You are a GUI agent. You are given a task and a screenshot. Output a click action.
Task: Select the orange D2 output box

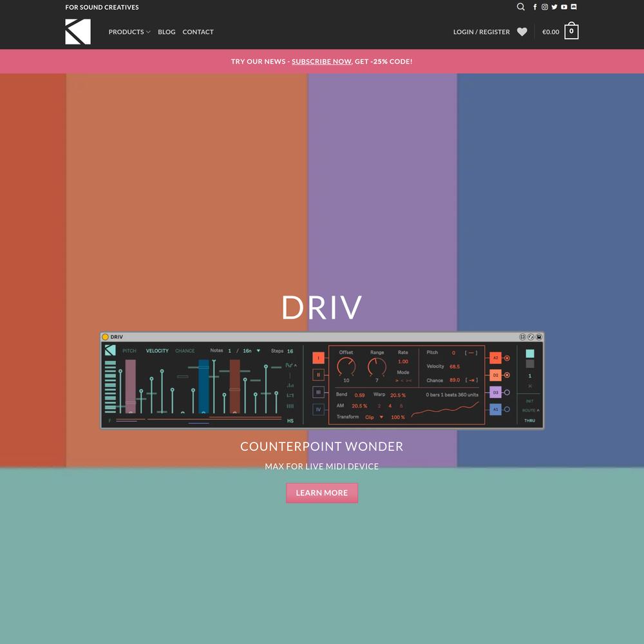point(495,375)
